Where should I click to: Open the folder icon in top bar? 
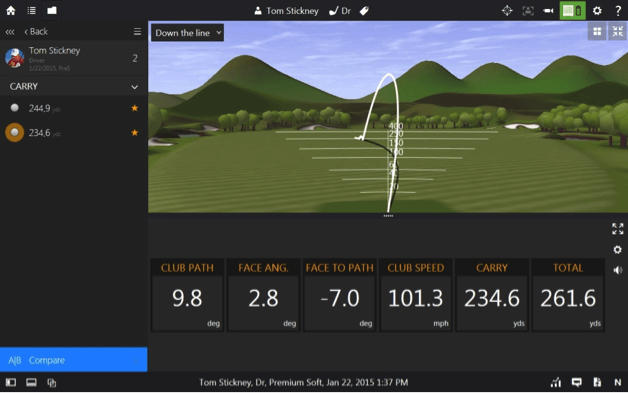pos(52,10)
